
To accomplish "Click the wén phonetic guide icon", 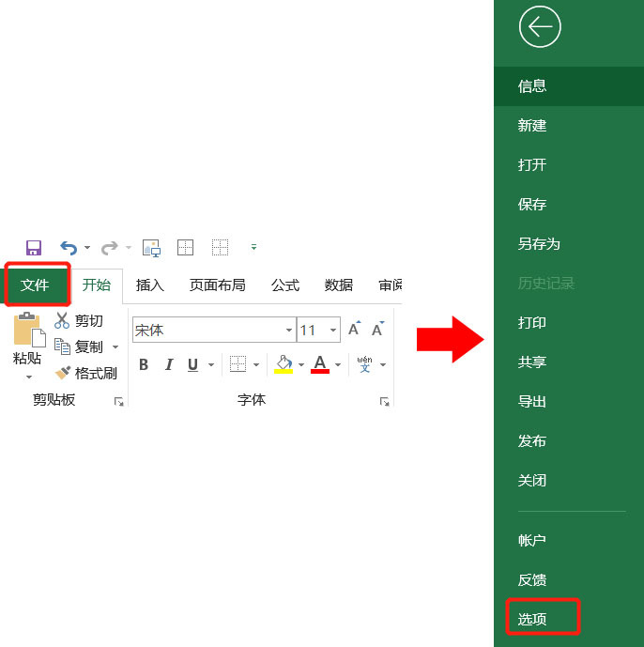I will click(x=364, y=364).
